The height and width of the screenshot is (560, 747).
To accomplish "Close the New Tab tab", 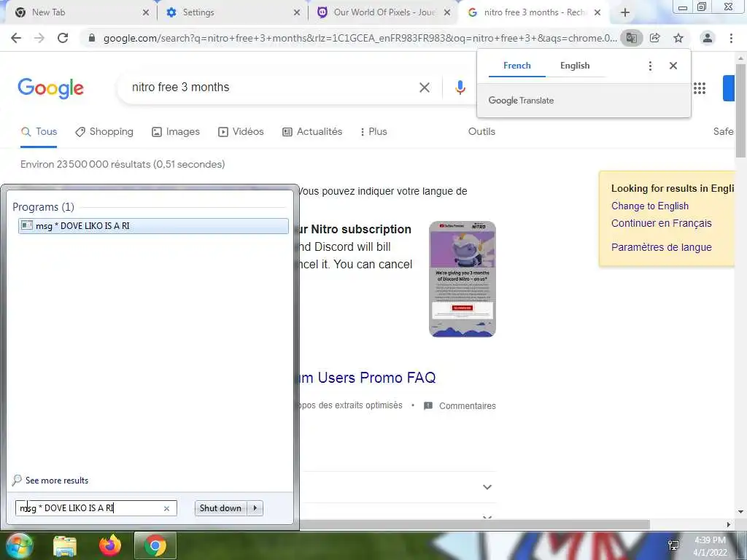I will pos(146,13).
